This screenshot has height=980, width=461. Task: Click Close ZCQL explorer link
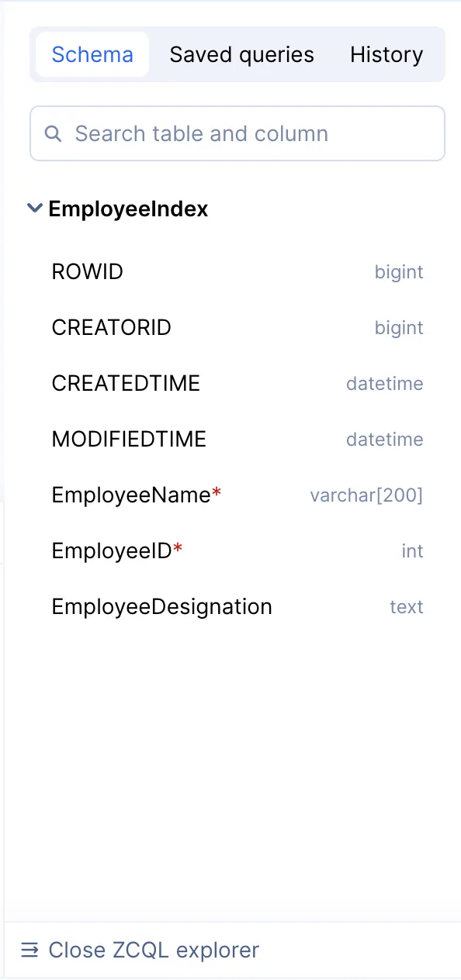(154, 950)
